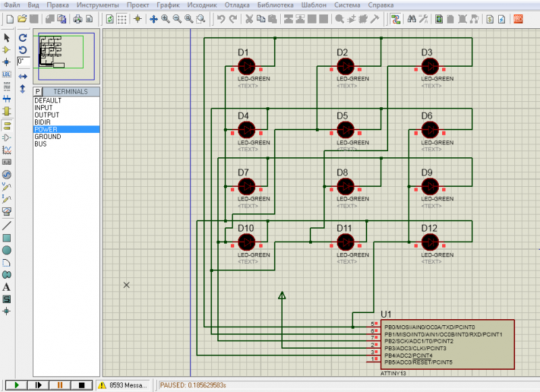Choose the Component Mode tool

pos(7,50)
